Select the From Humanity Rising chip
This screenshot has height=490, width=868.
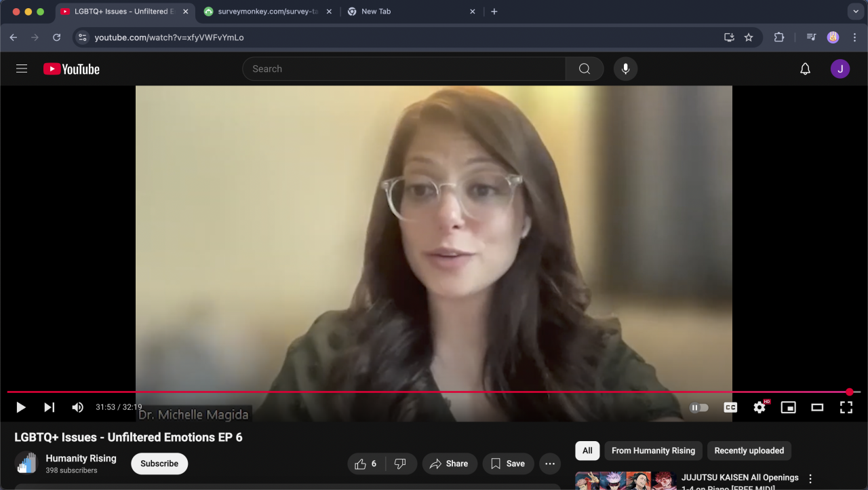tap(653, 451)
